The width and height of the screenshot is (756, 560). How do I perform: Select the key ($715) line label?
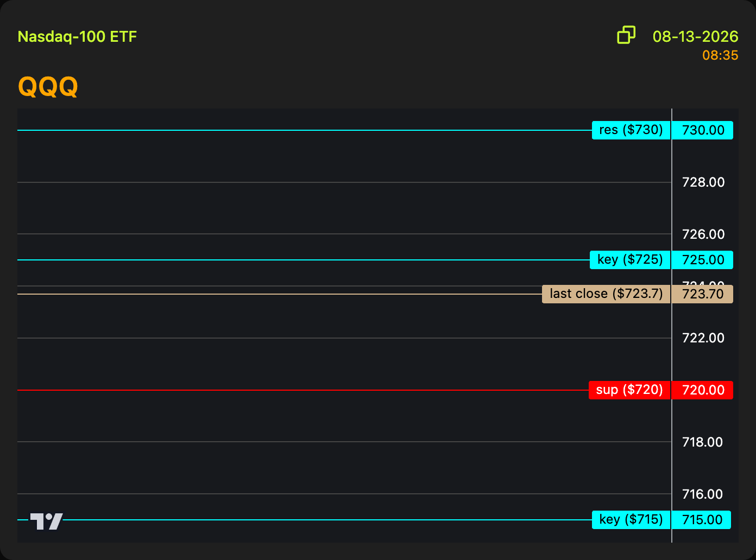click(x=631, y=520)
